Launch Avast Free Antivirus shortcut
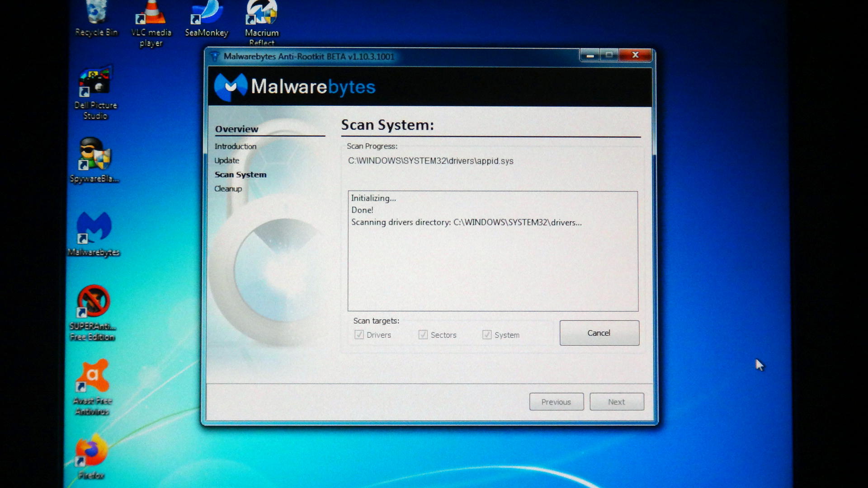Viewport: 868px width, 488px height. (x=93, y=387)
